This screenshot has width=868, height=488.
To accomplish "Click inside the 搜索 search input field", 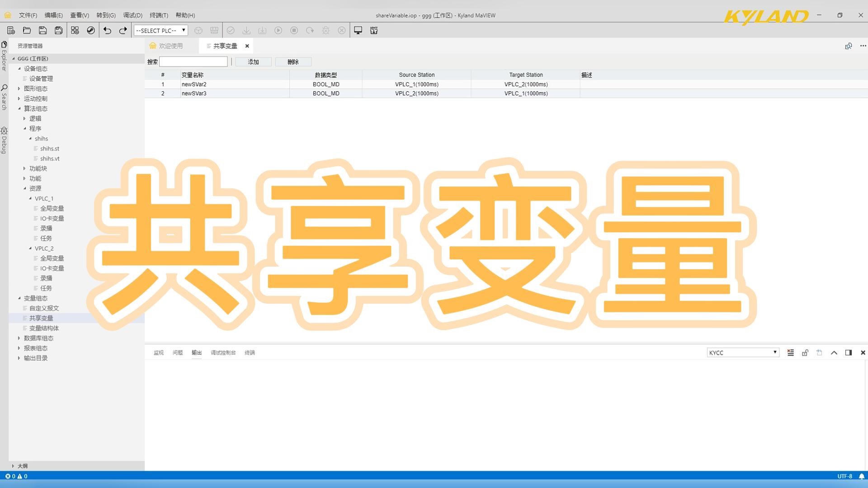I will pos(193,61).
